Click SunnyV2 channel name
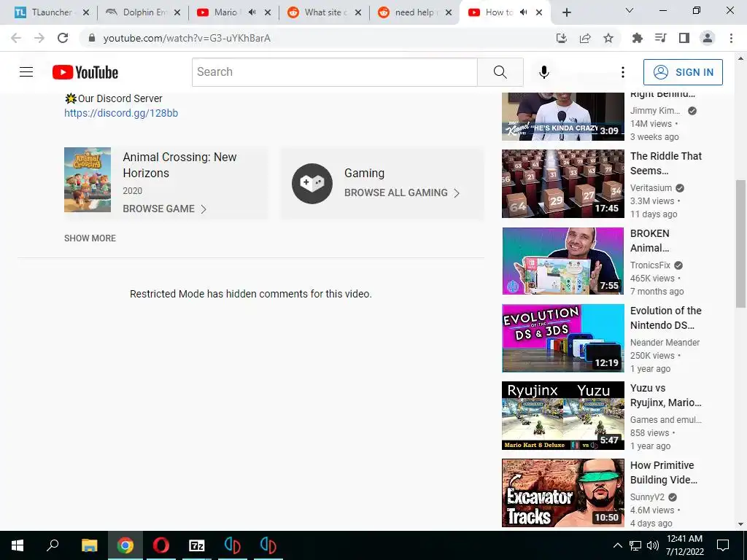 (x=647, y=497)
